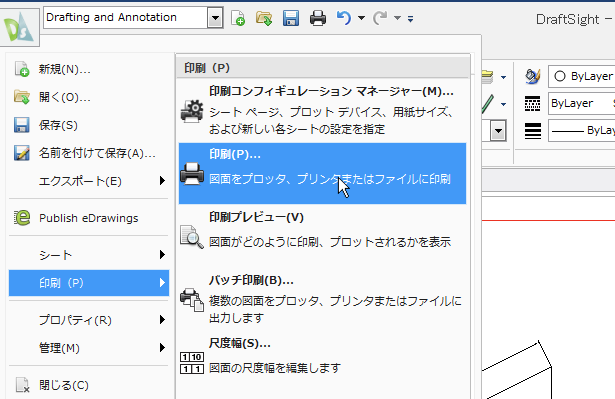Click the Print icon in quick access toolbar
Viewport: 615px width, 399px height.
[318, 18]
